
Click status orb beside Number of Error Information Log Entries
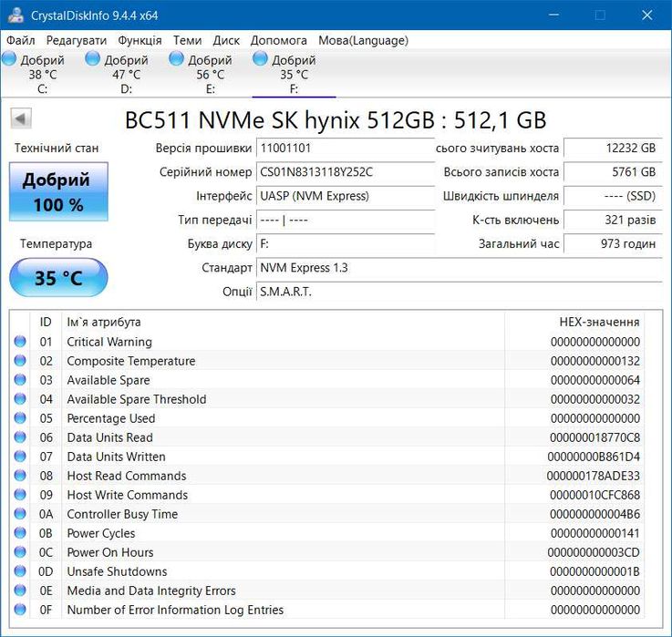(20, 609)
